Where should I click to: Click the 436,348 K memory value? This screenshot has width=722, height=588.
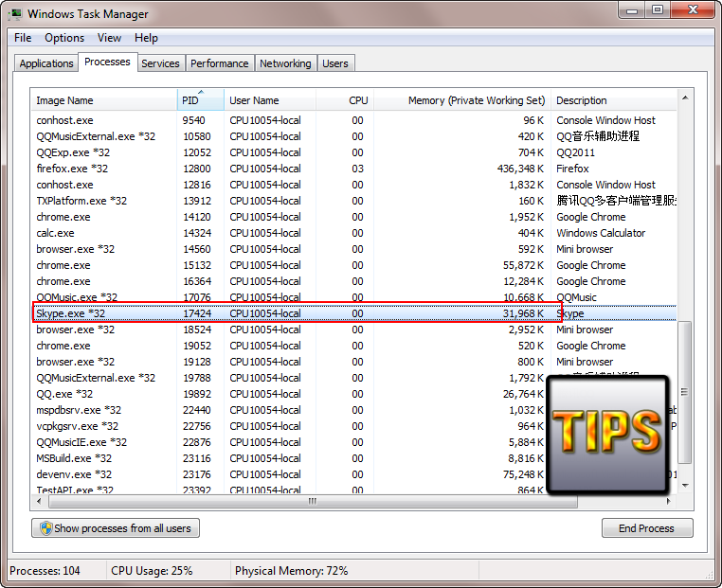520,169
